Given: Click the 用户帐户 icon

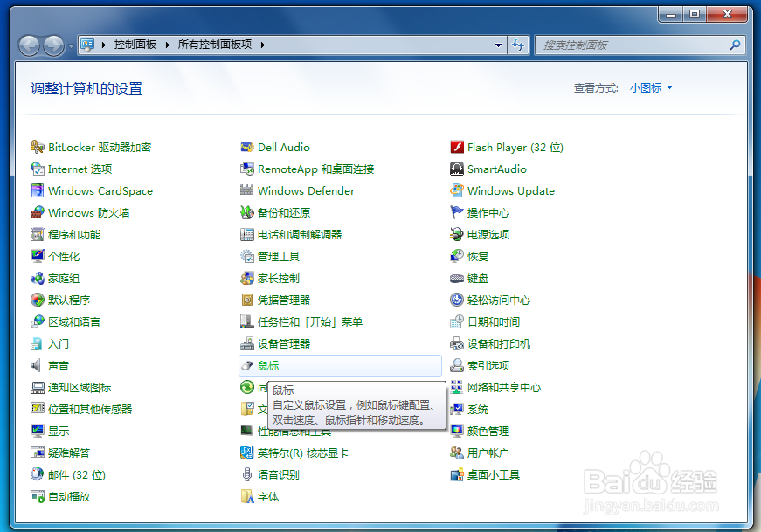Looking at the screenshot, I should pyautogui.click(x=457, y=453).
